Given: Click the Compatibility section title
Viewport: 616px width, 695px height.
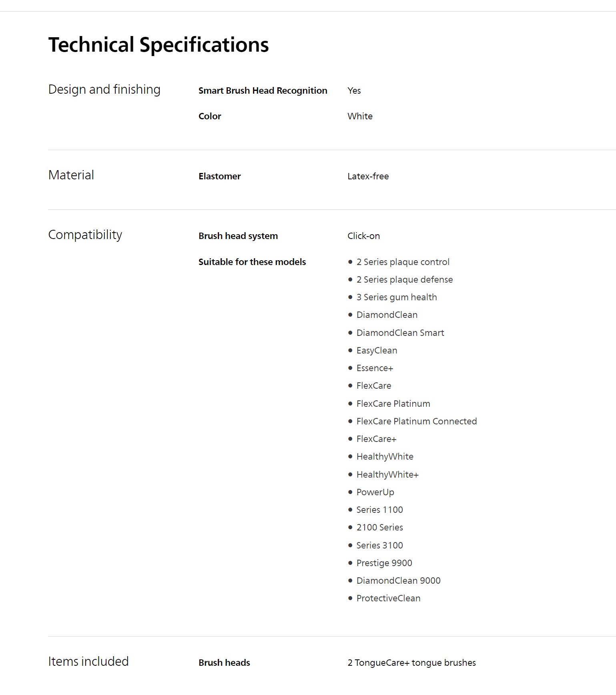Looking at the screenshot, I should 85,235.
